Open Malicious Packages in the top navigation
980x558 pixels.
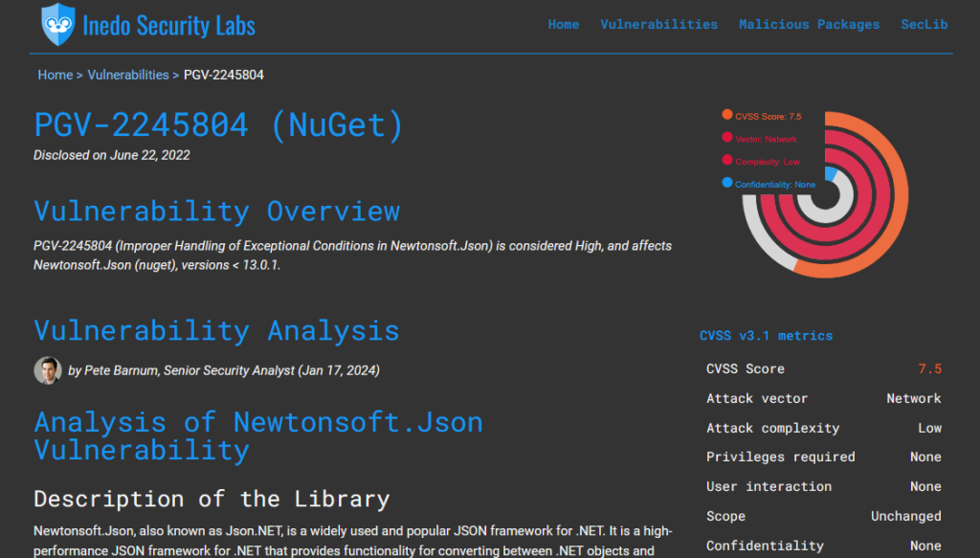click(809, 25)
